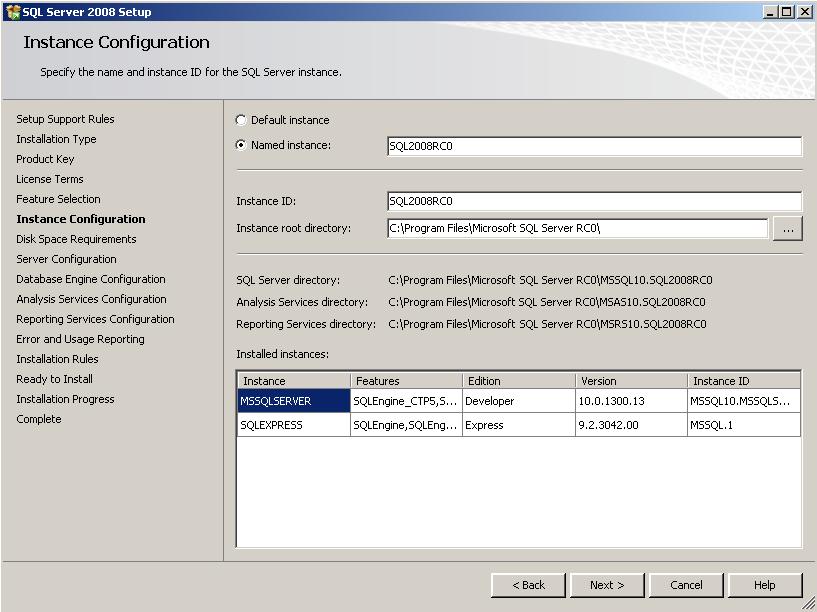Click the Express edition cell
The image size is (817, 612).
(518, 425)
